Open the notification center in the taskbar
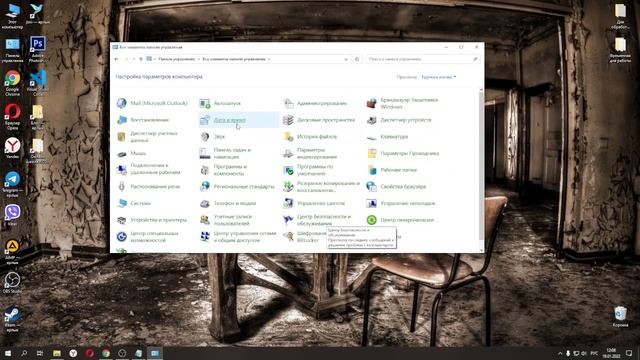This screenshot has height=360, width=640. pos(629,353)
